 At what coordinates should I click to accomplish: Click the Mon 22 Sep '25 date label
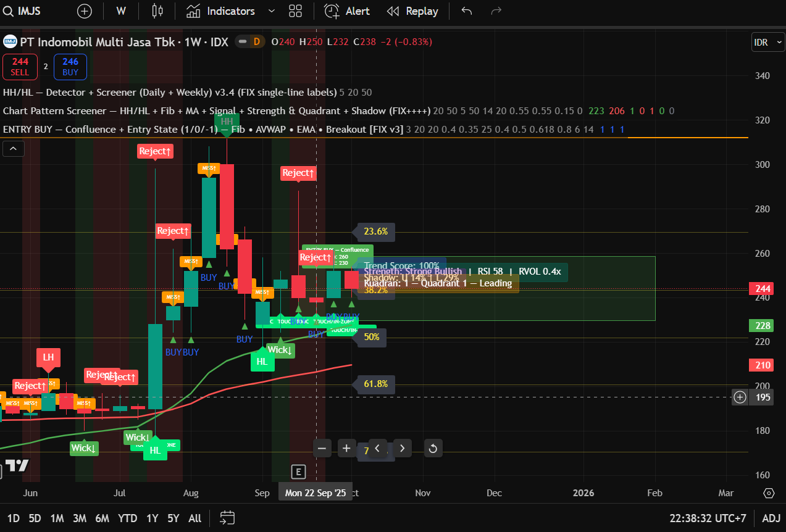(x=316, y=493)
